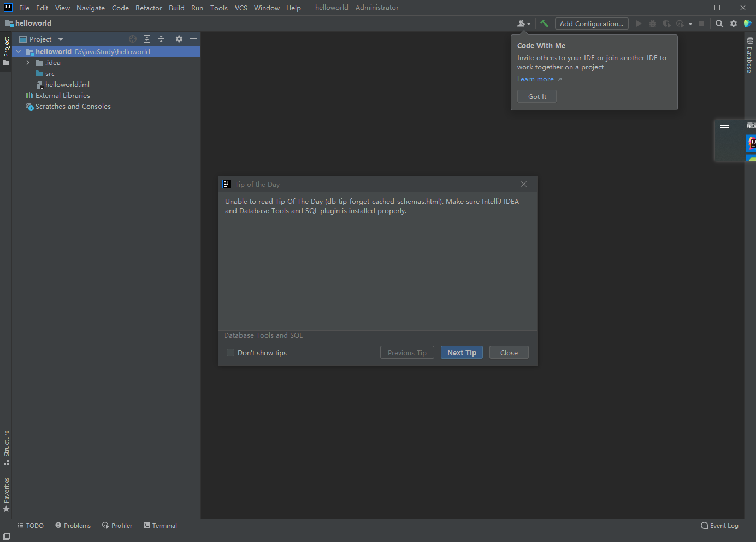This screenshot has height=542, width=756.
Task: Select the src folder
Action: (50, 73)
